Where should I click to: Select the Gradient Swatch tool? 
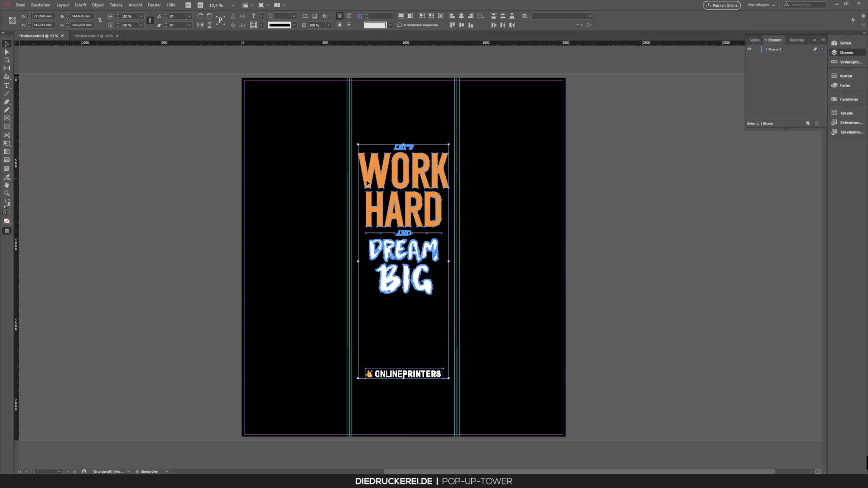point(7,152)
